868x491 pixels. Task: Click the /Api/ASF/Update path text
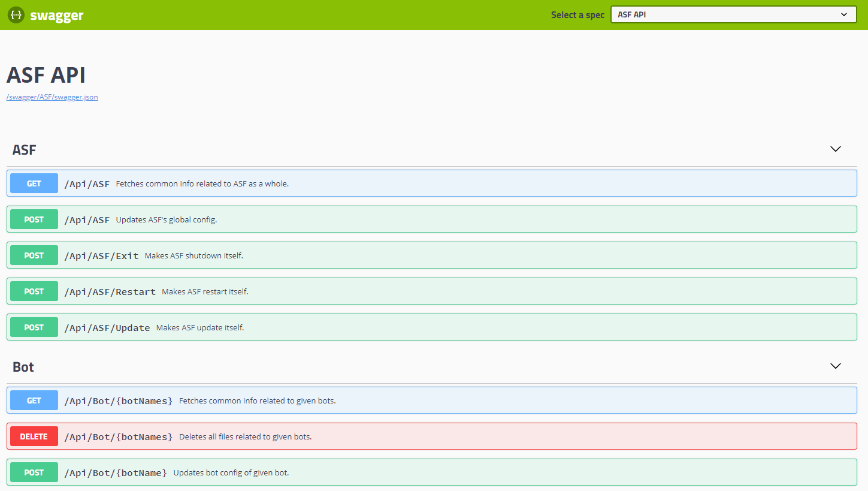tap(107, 328)
